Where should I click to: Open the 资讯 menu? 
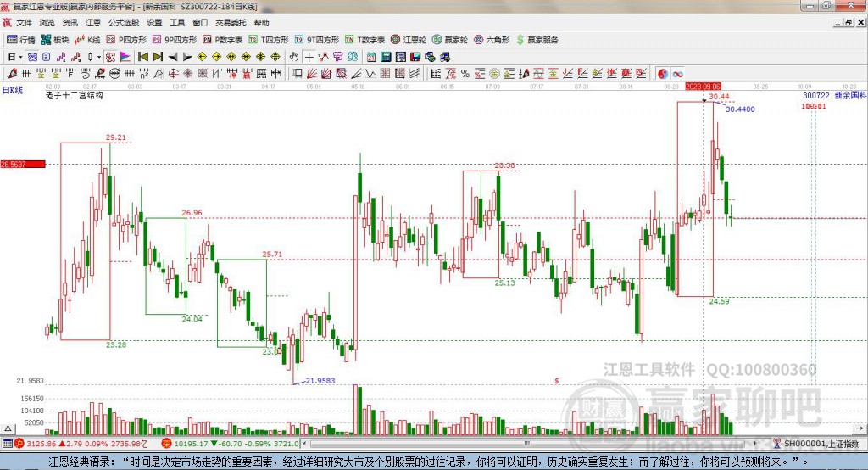tap(70, 23)
